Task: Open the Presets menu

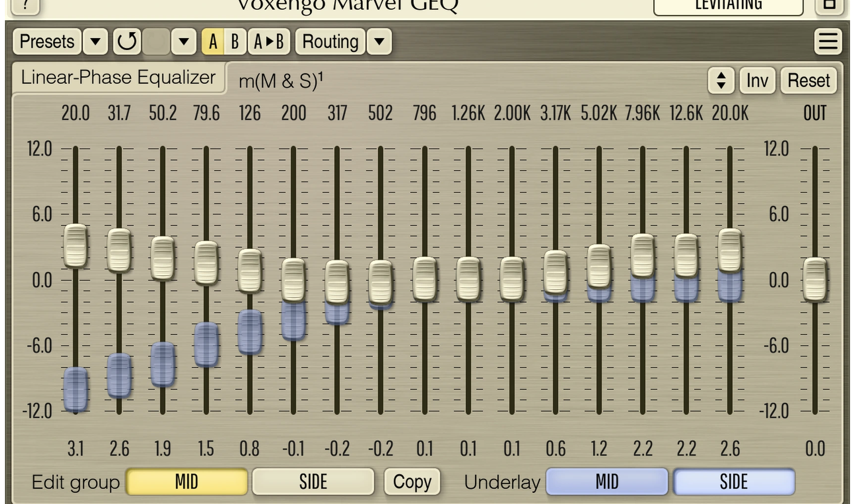Action: pos(47,41)
